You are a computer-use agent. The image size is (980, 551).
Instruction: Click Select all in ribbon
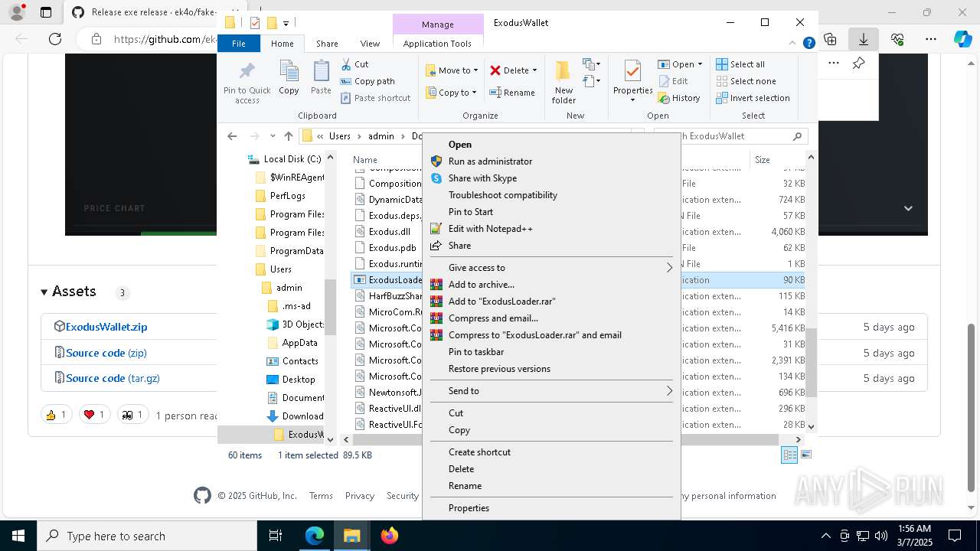[740, 64]
